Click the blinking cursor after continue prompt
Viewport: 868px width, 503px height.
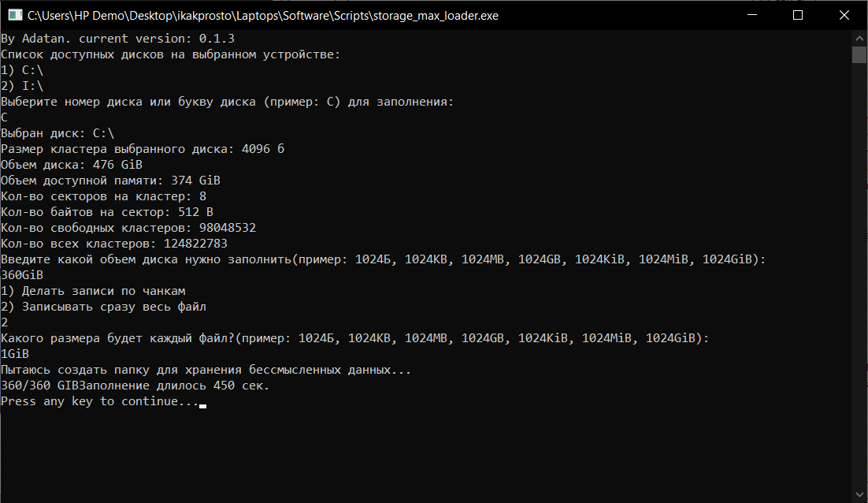click(x=203, y=406)
